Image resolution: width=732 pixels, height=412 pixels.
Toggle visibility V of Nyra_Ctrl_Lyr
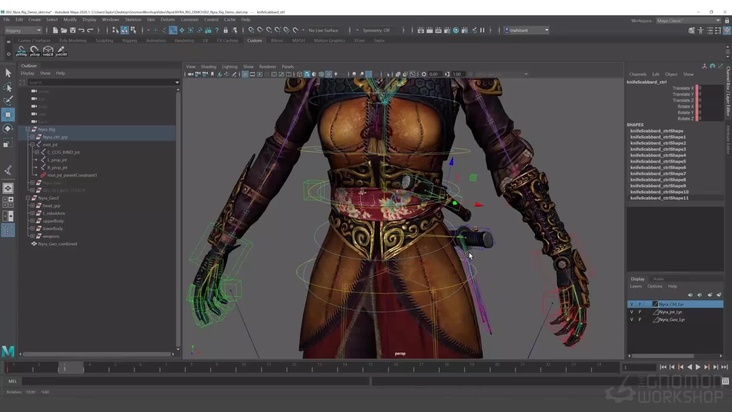[632, 304]
